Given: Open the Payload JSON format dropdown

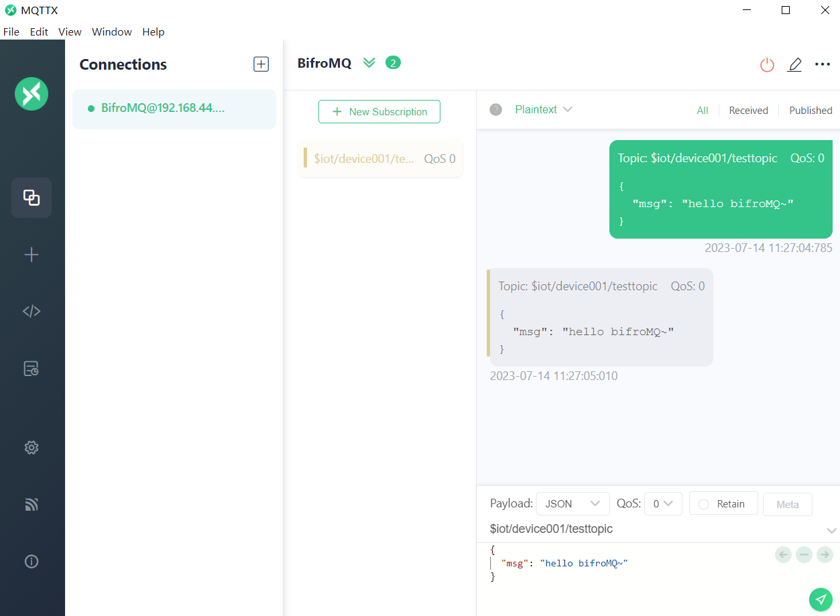Looking at the screenshot, I should [573, 503].
